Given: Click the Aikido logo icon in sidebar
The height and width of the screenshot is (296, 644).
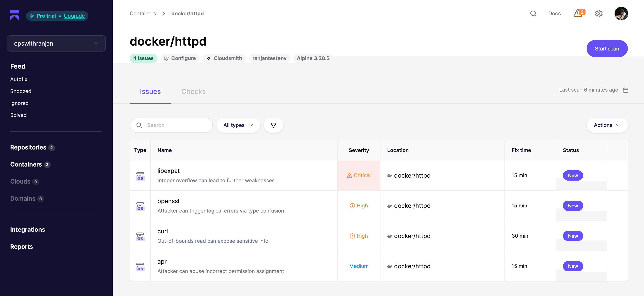Looking at the screenshot, I should (x=15, y=16).
